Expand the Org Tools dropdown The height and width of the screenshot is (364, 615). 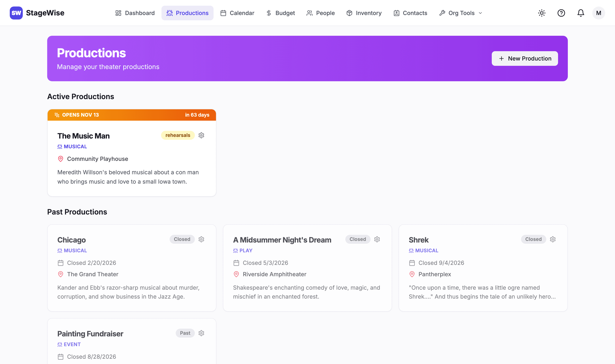tap(461, 13)
